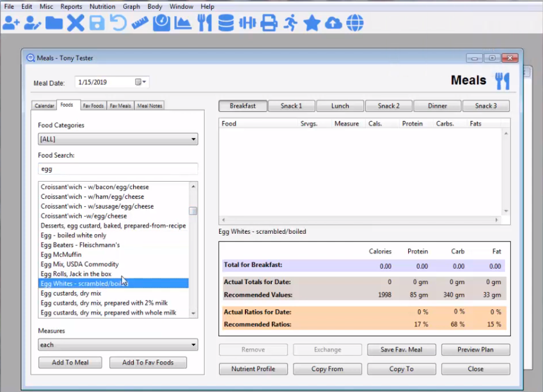This screenshot has width=543, height=392.
Task: Switch to the Fav Meals tab
Action: click(120, 106)
